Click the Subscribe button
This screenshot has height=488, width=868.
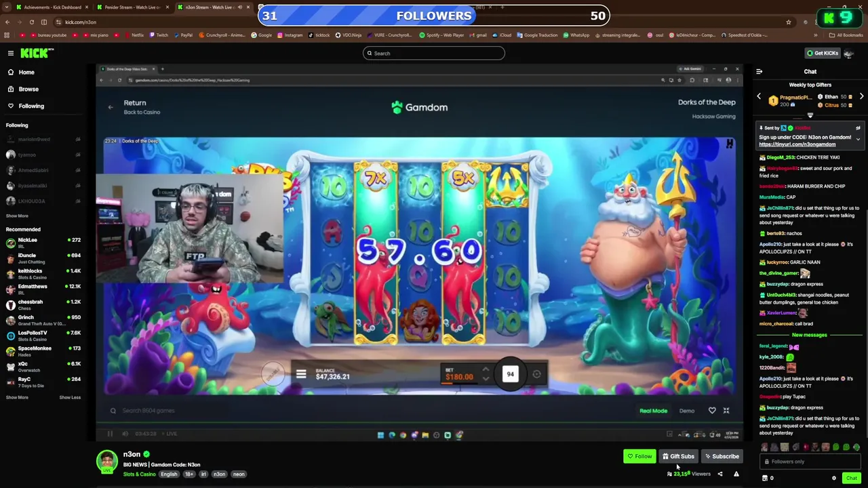click(x=722, y=456)
